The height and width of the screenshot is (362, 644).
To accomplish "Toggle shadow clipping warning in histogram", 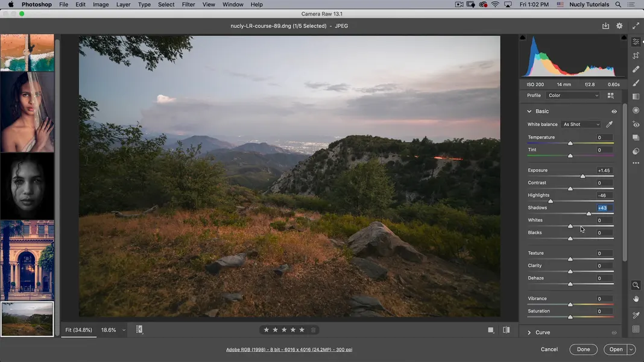I will click(x=522, y=37).
